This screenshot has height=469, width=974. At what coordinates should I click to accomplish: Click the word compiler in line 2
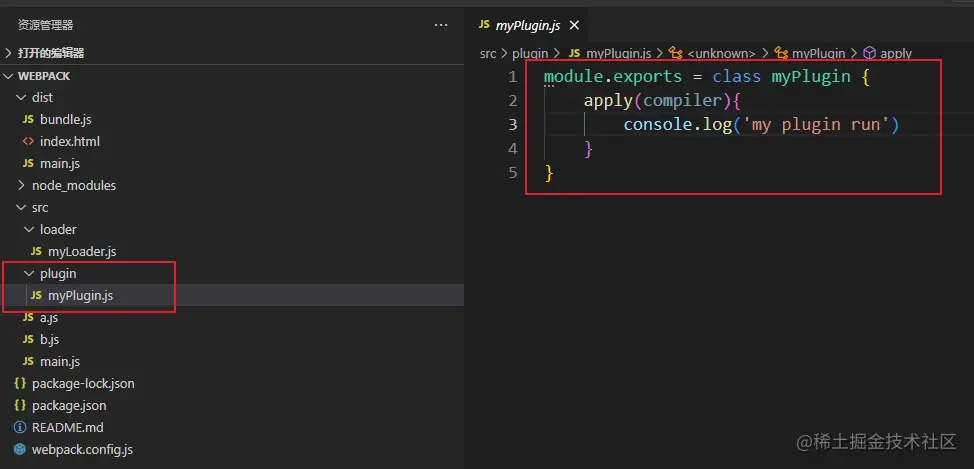click(x=683, y=101)
